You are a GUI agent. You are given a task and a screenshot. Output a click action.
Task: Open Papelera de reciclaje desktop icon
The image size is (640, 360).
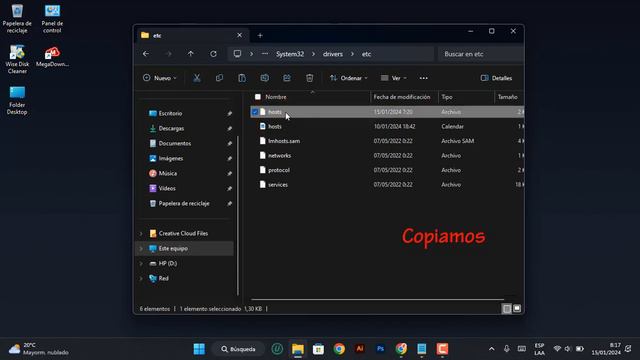click(17, 18)
